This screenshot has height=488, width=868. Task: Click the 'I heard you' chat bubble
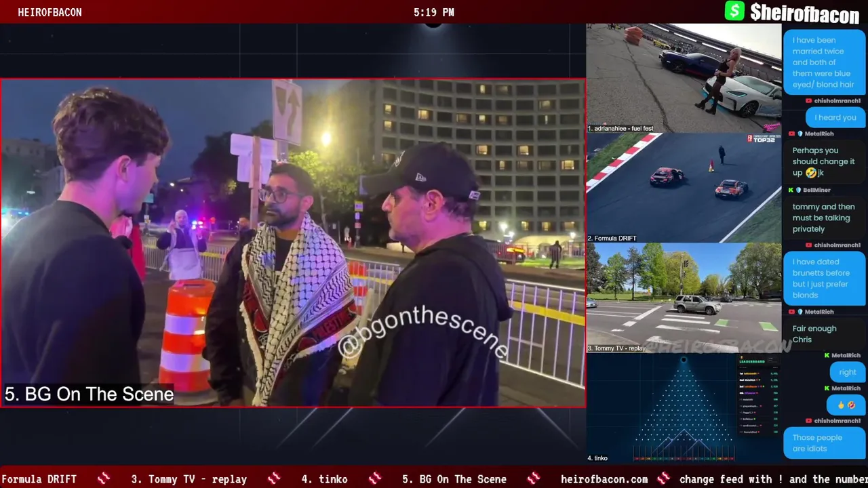835,117
